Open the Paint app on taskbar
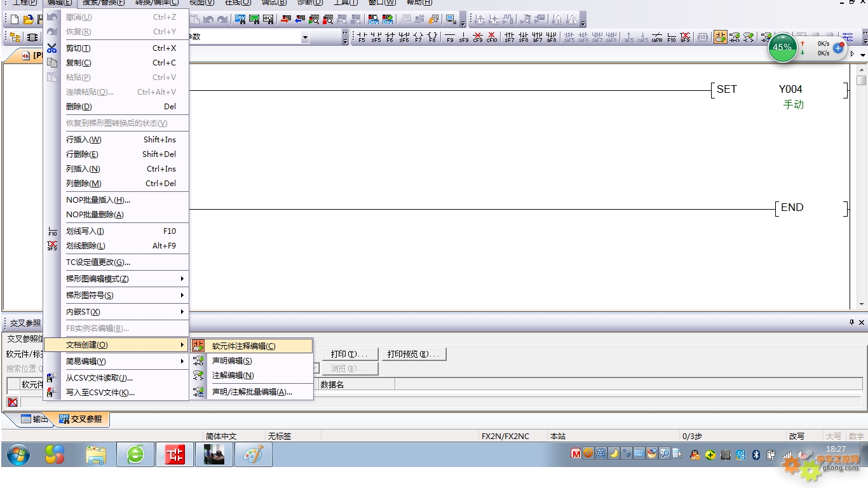This screenshot has width=868, height=488. tap(254, 455)
